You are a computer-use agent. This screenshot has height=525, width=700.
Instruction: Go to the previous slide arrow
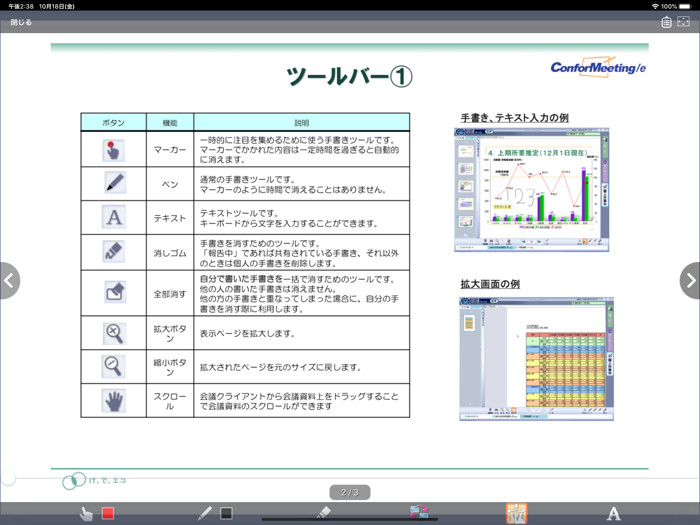9,280
